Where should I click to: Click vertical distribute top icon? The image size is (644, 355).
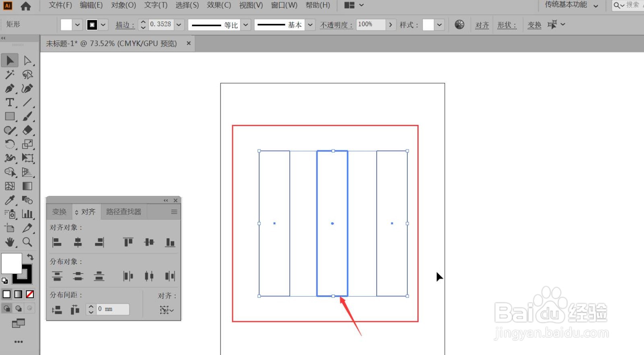click(x=57, y=276)
